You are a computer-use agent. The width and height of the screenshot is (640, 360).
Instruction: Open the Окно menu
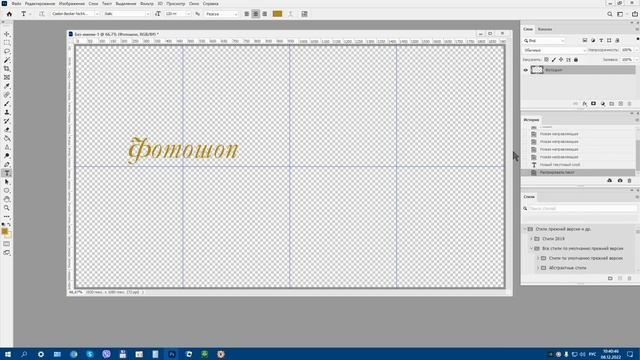click(x=194, y=4)
